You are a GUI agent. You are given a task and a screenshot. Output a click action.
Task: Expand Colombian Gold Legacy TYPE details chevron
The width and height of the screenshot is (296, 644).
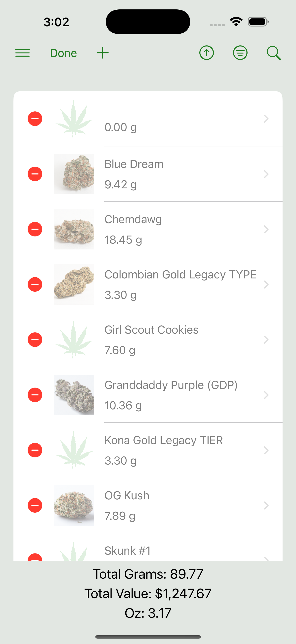click(x=266, y=285)
